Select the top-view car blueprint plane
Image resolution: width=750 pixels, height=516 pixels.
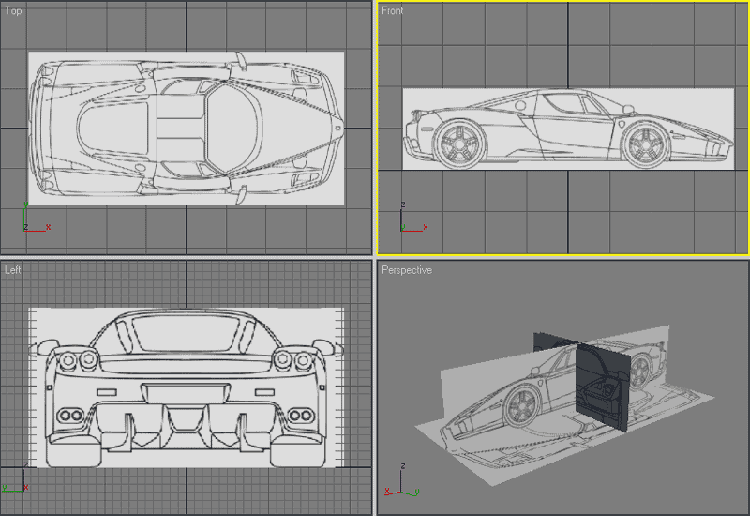pos(186,129)
